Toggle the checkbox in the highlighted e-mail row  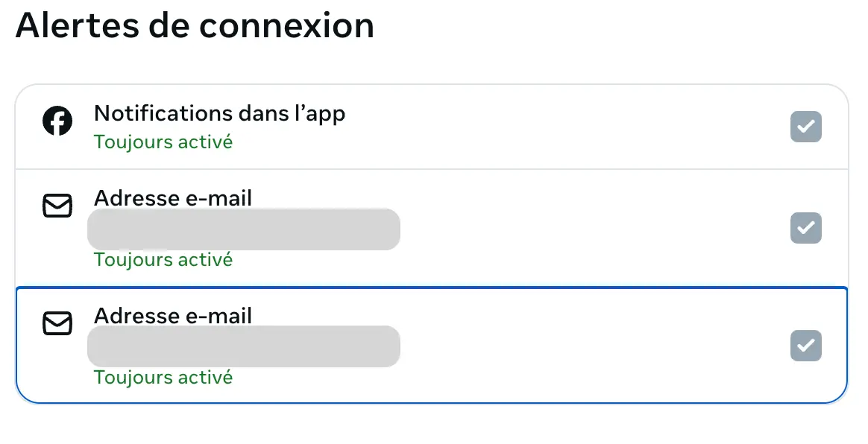pyautogui.click(x=805, y=346)
